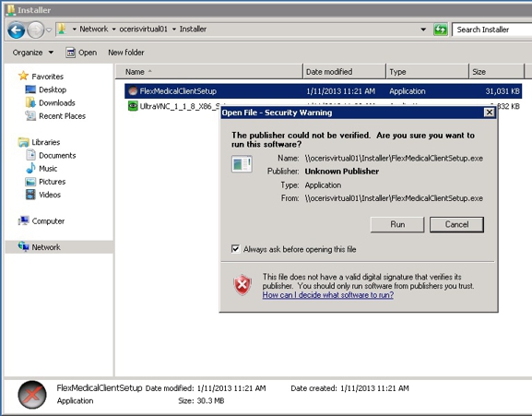The image size is (532, 416).
Task: Click 31,031 KB size cell
Action: [502, 91]
